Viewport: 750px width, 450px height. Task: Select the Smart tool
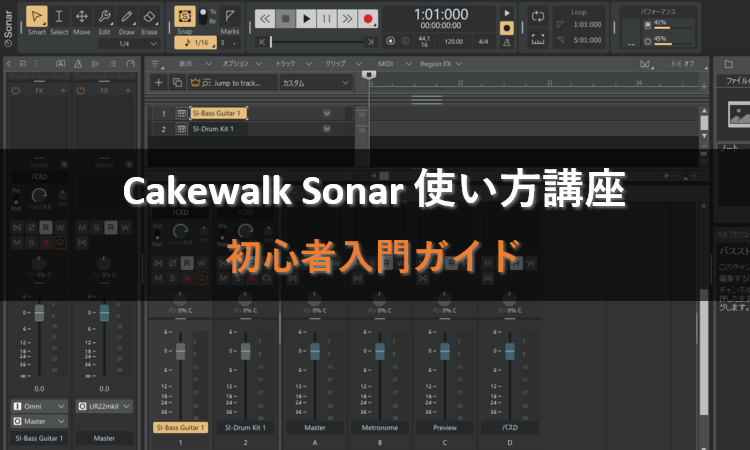pyautogui.click(x=37, y=20)
